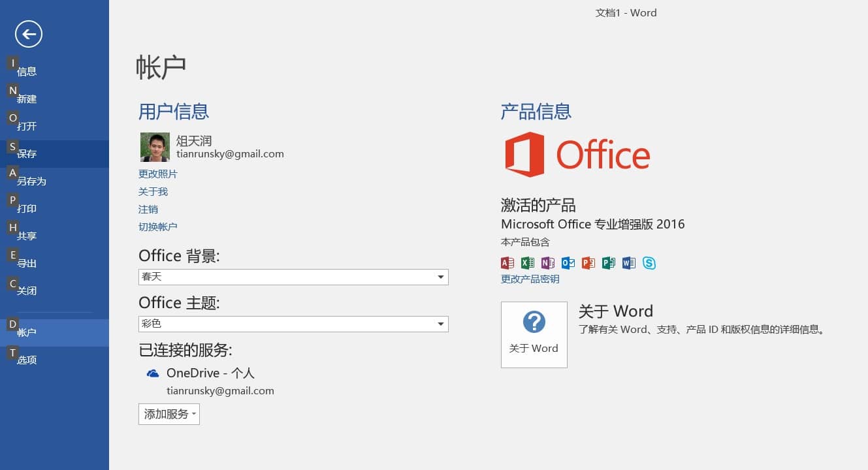Select 另存为 in the sidebar
The width and height of the screenshot is (868, 470).
coord(54,181)
